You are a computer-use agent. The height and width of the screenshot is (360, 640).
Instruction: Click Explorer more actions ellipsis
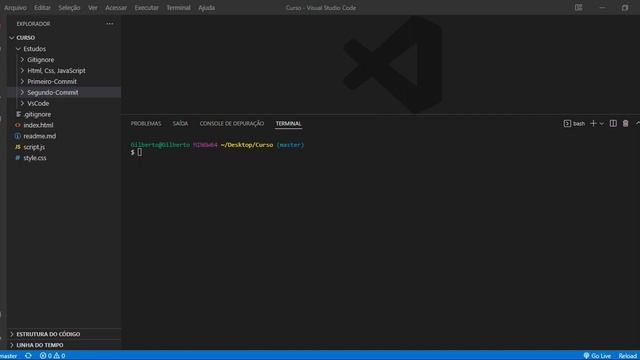(x=110, y=24)
